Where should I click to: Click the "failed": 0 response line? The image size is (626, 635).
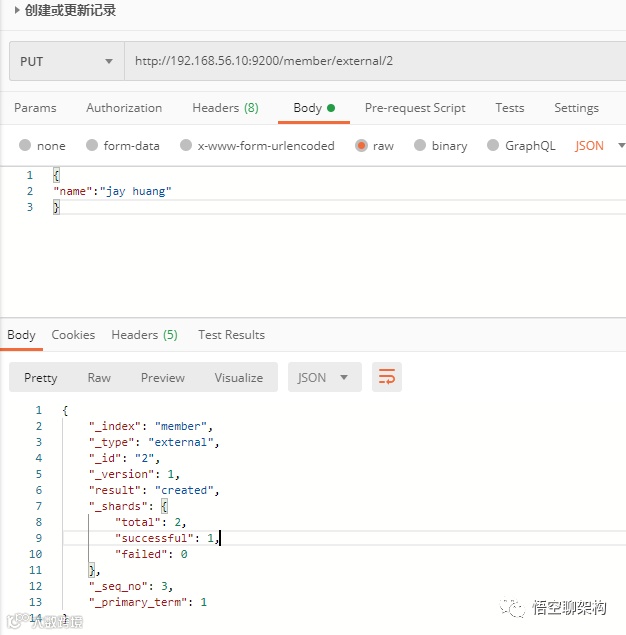(x=151, y=554)
